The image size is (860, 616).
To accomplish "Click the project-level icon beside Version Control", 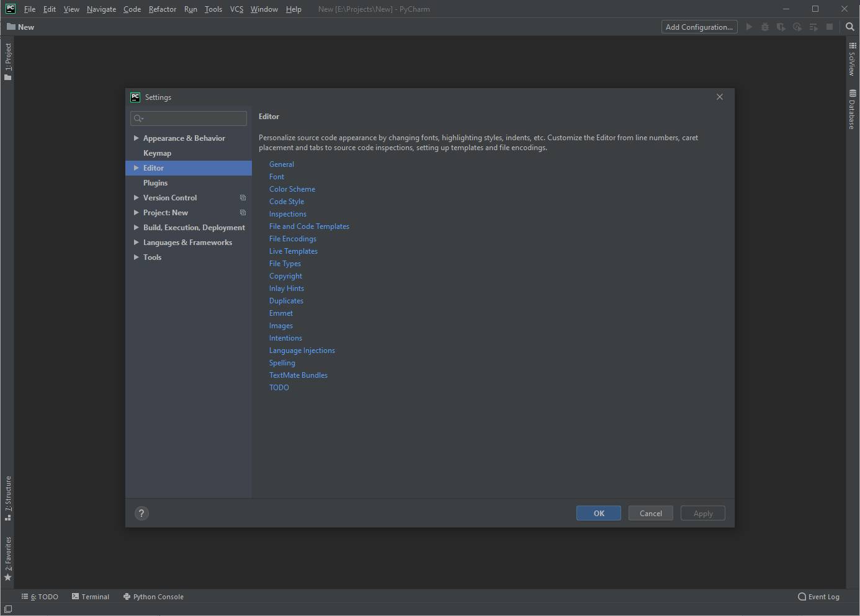I will pos(243,198).
